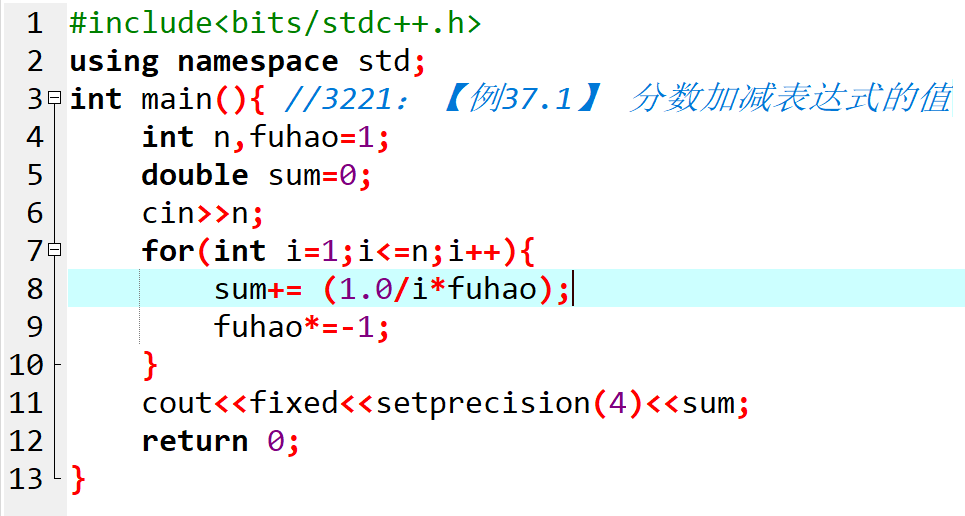965x516 pixels.
Task: Click the for keyword on line 7
Action: [x=168, y=251]
